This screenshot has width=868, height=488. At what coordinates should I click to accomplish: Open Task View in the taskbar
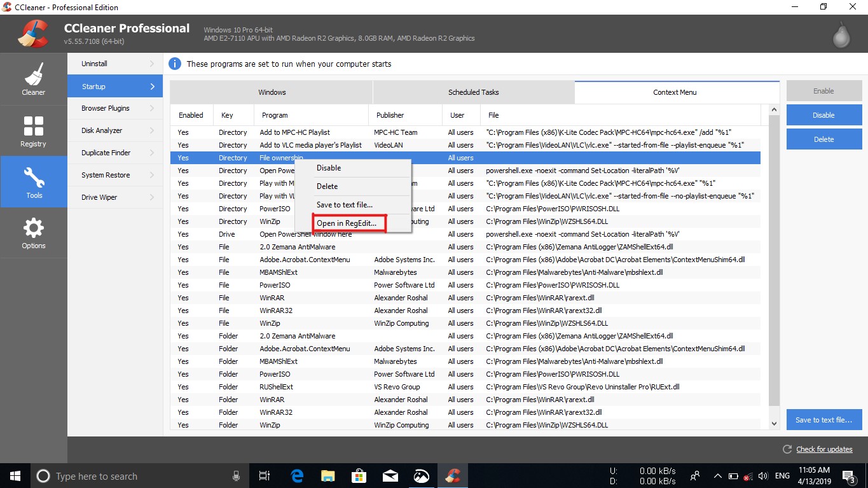[265, 476]
